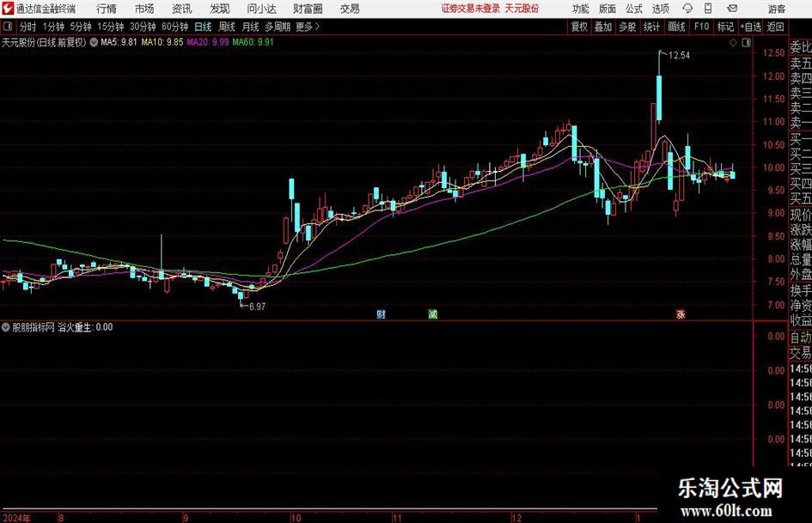The image size is (812, 523).
Task: Toggle the left sidebar panel icon
Action: pyautogui.click(x=8, y=27)
